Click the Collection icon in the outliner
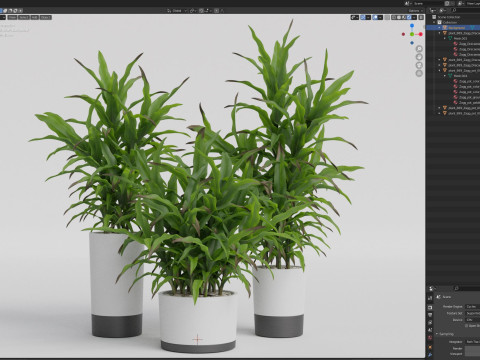 coord(439,22)
